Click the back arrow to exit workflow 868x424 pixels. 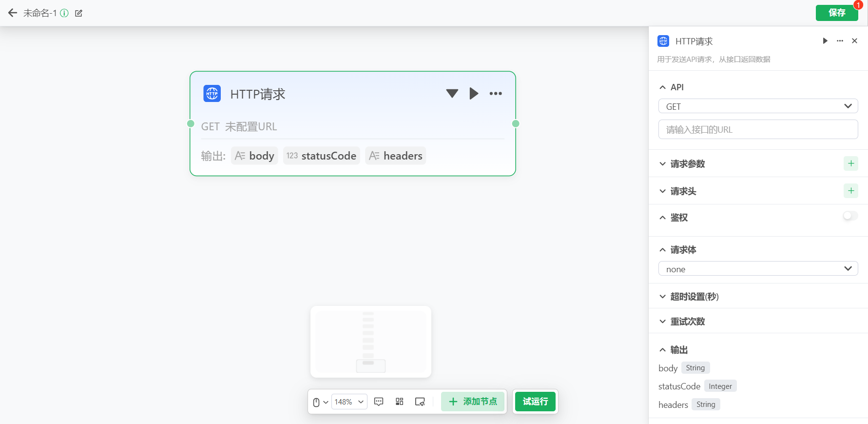click(13, 13)
